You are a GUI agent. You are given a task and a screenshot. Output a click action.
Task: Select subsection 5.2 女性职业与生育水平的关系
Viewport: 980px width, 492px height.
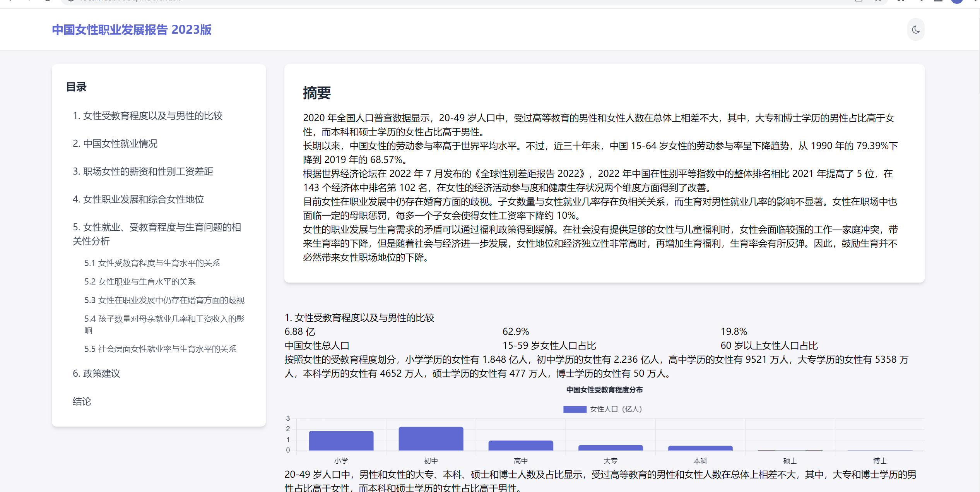point(140,281)
